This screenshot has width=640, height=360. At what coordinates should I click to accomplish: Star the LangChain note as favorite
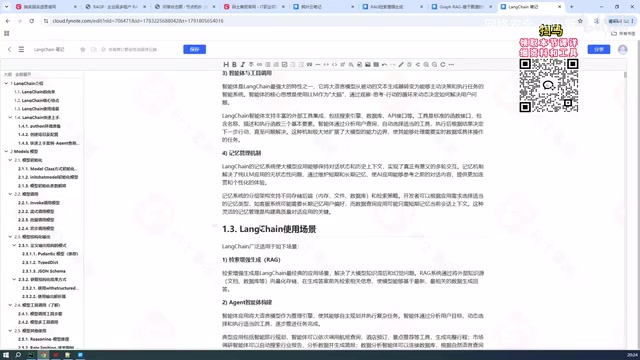pyautogui.click(x=82, y=49)
